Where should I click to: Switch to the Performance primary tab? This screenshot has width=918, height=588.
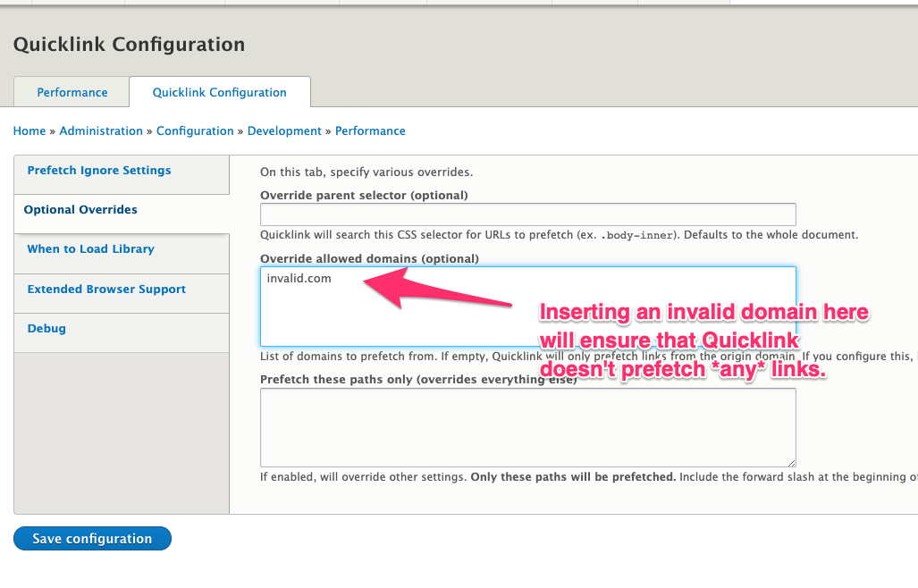[x=72, y=92]
